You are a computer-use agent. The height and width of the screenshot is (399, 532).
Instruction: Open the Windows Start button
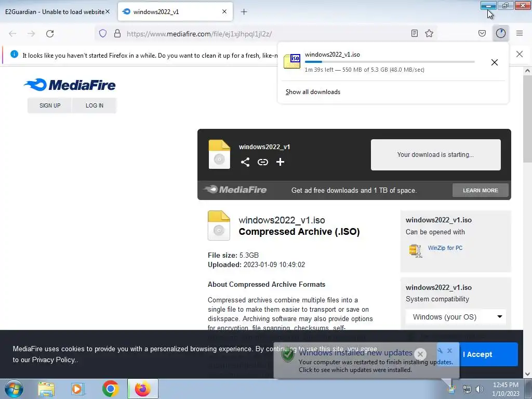click(14, 389)
